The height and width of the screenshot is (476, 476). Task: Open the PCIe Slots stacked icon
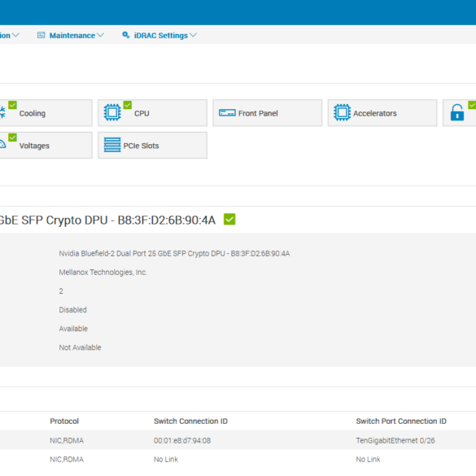(x=112, y=145)
